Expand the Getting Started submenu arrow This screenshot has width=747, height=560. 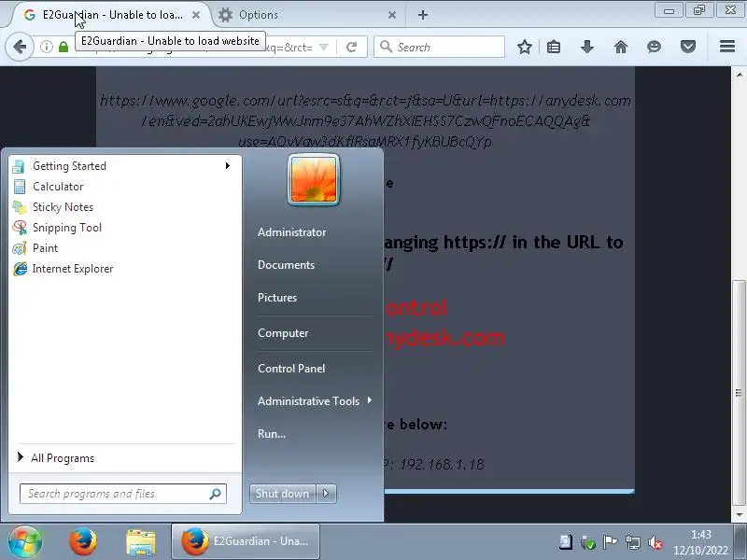[x=228, y=166]
